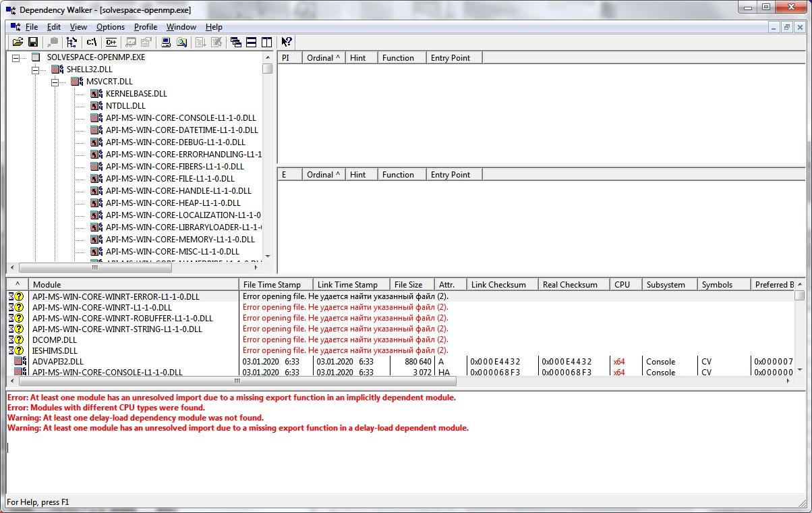Open the Options menu

(x=110, y=27)
